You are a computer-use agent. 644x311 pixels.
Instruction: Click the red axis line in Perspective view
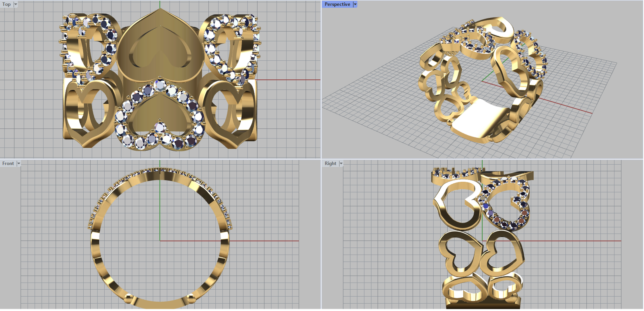click(572, 108)
